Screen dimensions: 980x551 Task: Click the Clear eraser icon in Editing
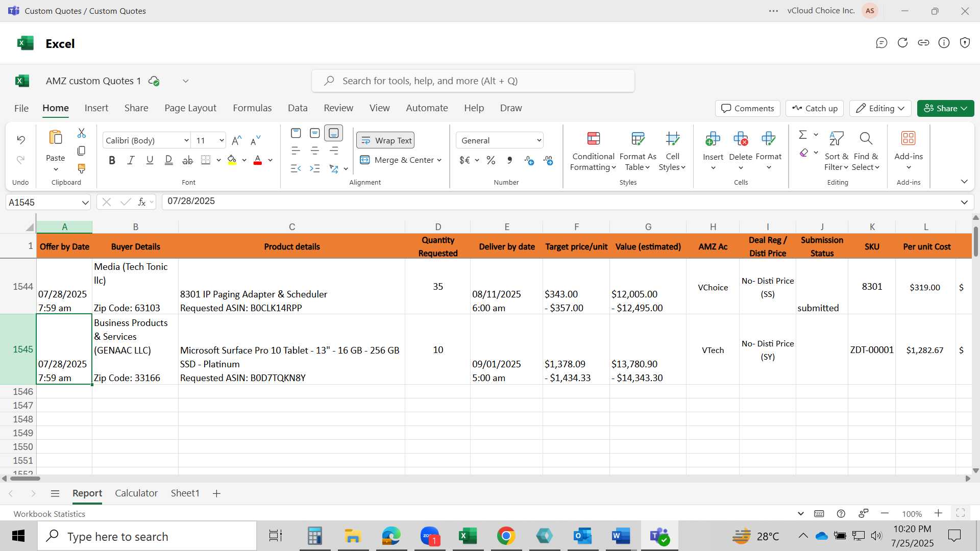pyautogui.click(x=804, y=153)
